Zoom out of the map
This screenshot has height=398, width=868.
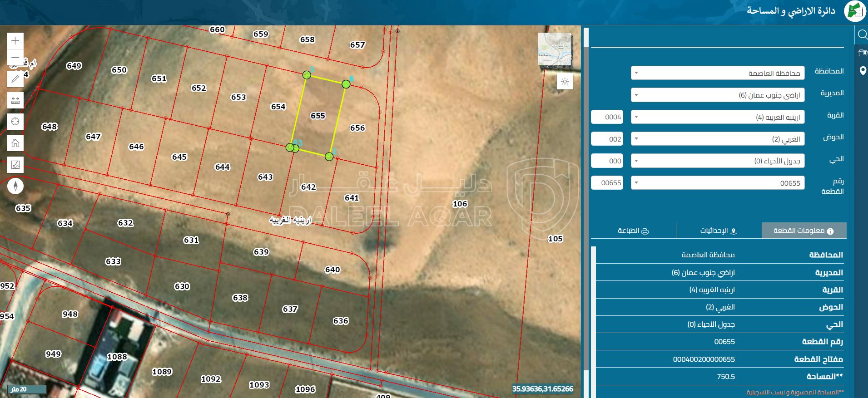pos(15,58)
